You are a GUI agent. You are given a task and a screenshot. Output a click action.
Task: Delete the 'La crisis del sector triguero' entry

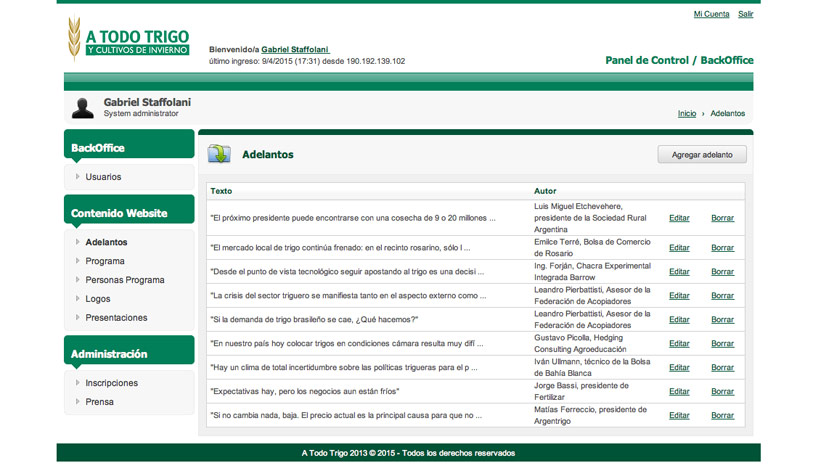[x=722, y=295]
